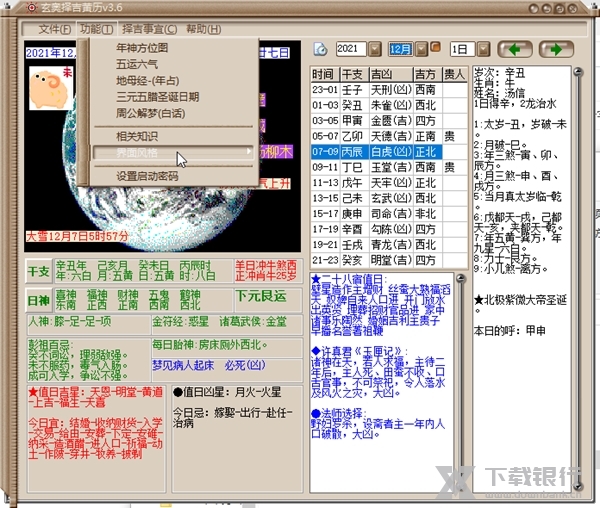Click the small orange square beside month
600x508 pixels.
435,47
